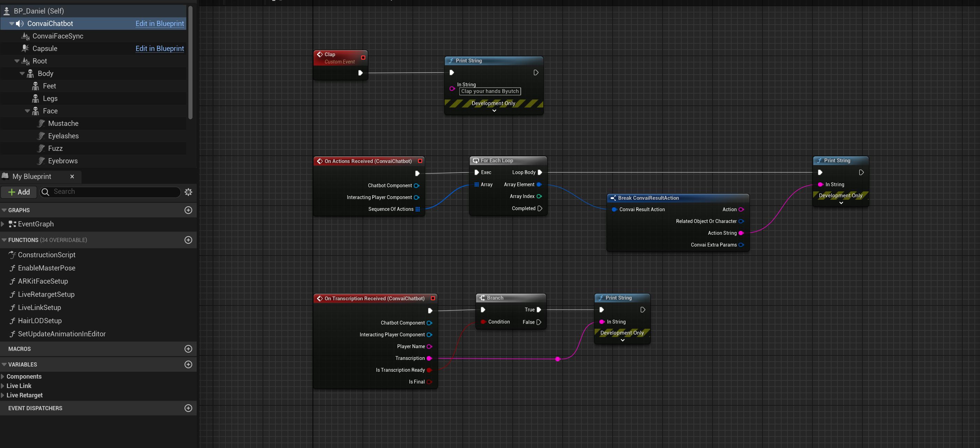The image size is (980, 448).
Task: Click the Components panel vertical scrollbar
Action: pyautogui.click(x=190, y=62)
